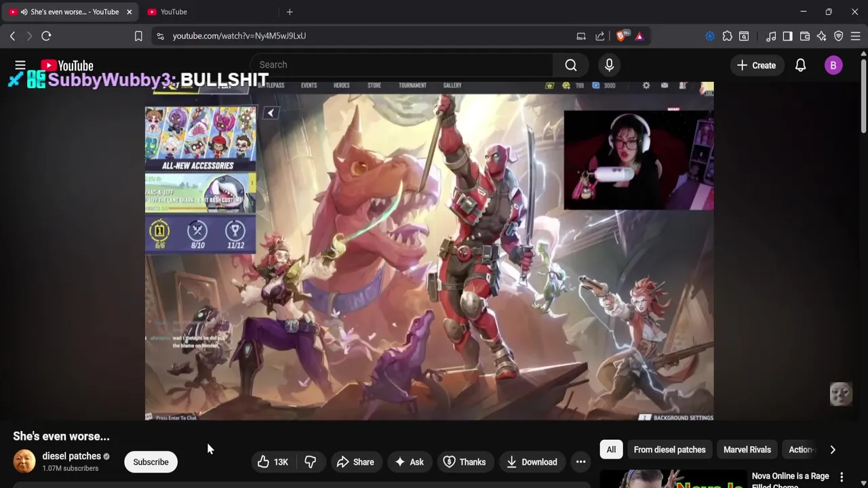Click the Nova Online video thumbnail
Viewport: 868px width, 488px height.
tap(673, 479)
